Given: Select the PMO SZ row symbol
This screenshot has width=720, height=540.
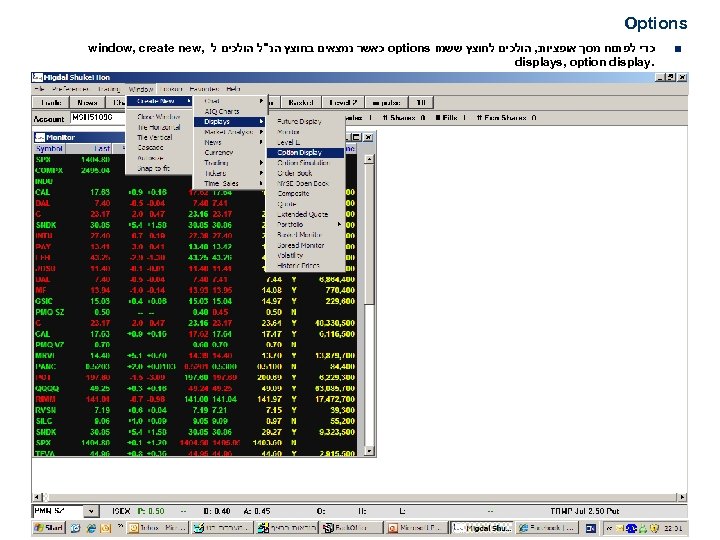Looking at the screenshot, I should (x=50, y=312).
